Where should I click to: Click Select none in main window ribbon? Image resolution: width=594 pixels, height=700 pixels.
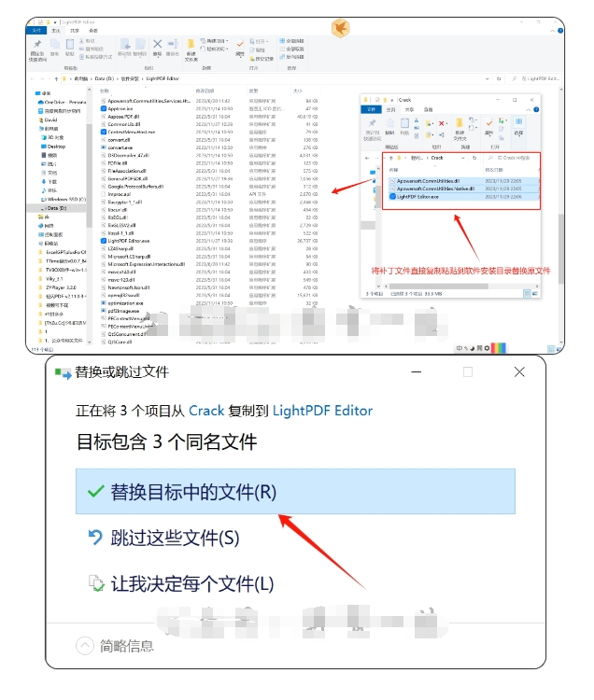tap(291, 49)
